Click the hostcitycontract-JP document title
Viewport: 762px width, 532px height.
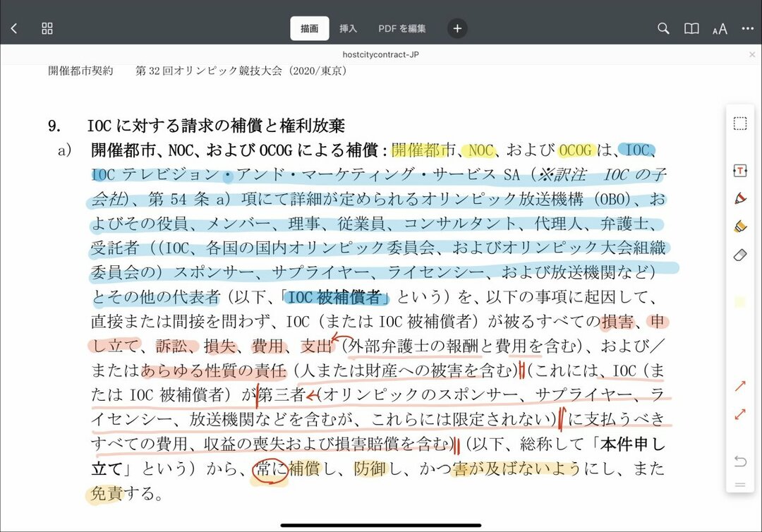pos(380,54)
